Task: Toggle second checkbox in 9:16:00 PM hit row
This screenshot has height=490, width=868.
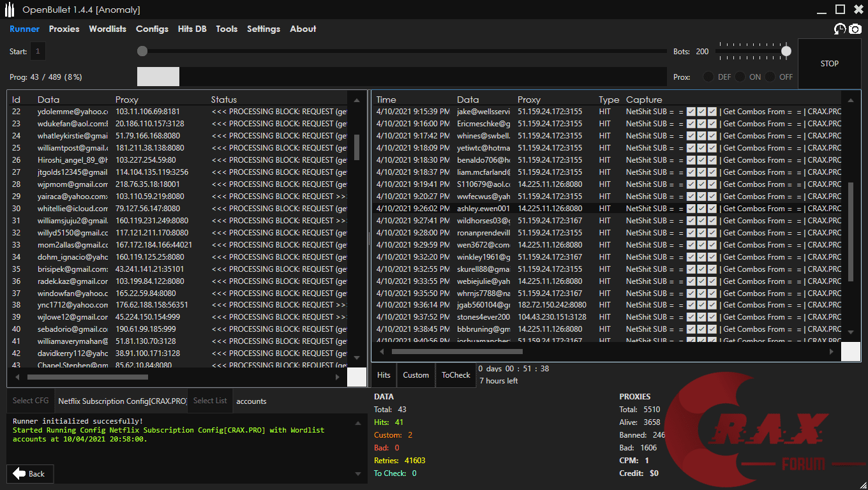Action: (x=701, y=124)
